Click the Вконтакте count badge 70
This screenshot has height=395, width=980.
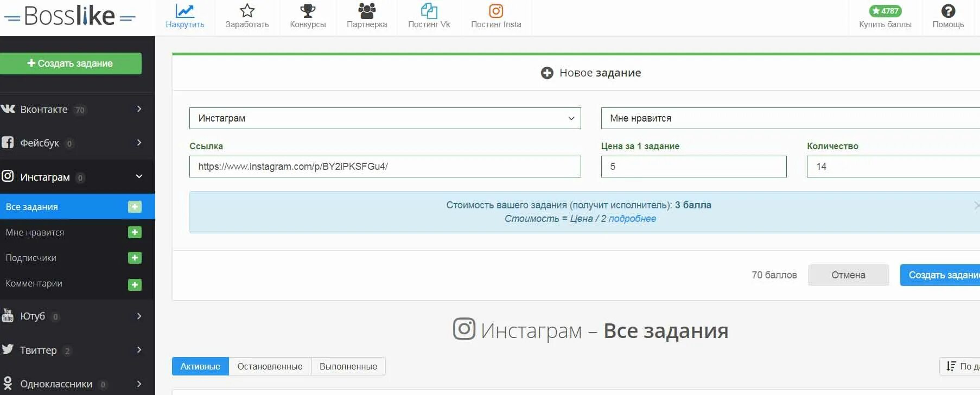80,110
